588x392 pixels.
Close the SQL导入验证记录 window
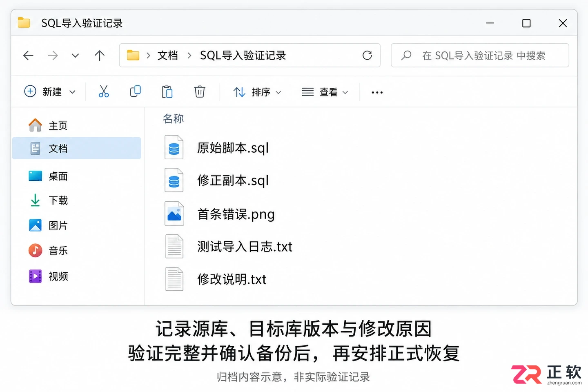tap(563, 23)
